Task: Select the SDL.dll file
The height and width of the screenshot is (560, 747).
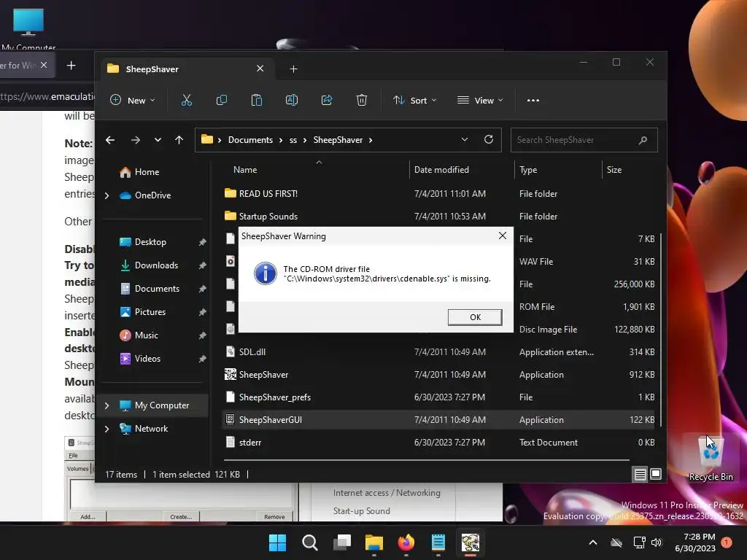Action: pos(438,352)
